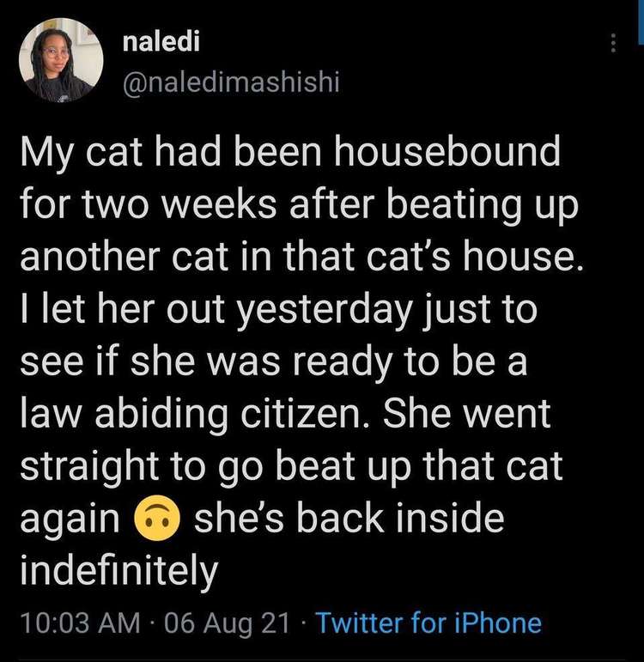Click the words she's back inside
Screen dimensions: 644x662
[x=349, y=518]
